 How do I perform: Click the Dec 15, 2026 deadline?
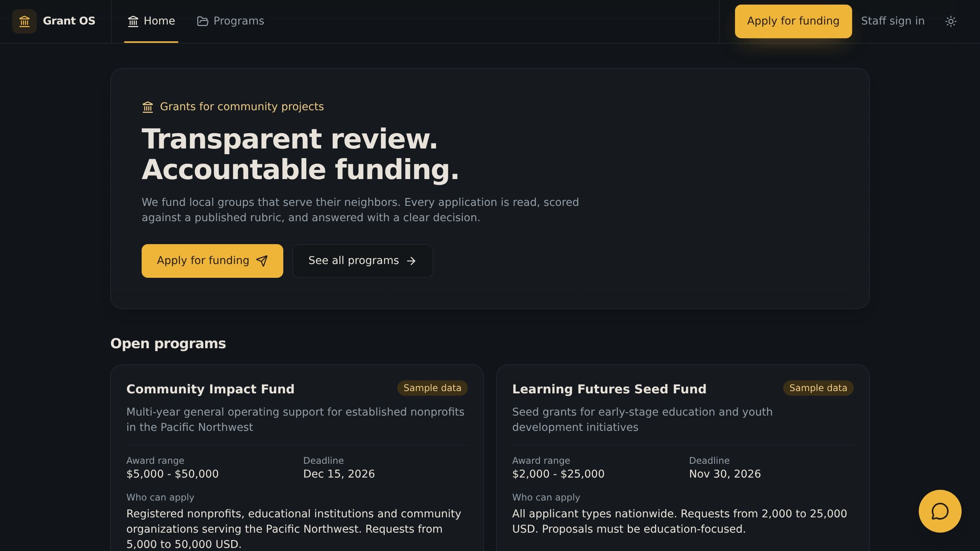coord(339,474)
